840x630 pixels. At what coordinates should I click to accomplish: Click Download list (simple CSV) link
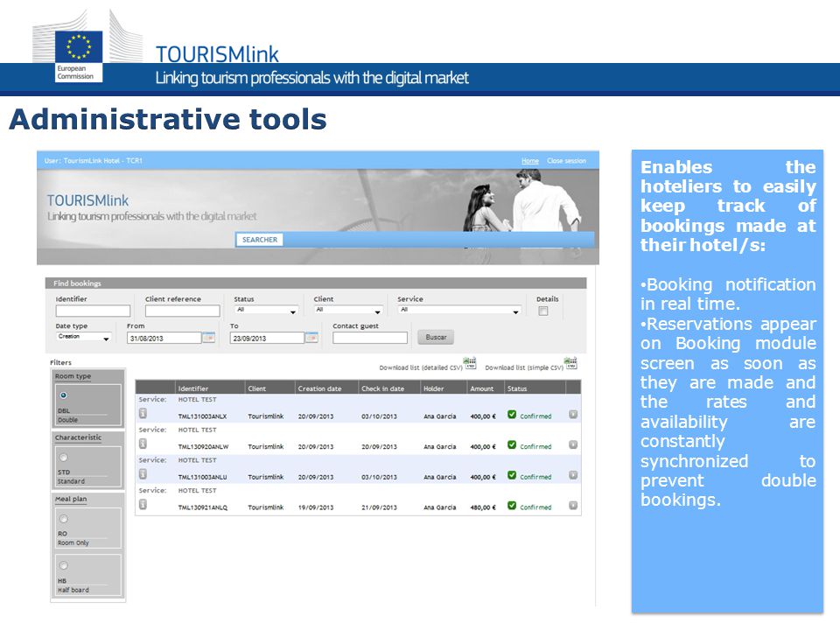point(524,367)
